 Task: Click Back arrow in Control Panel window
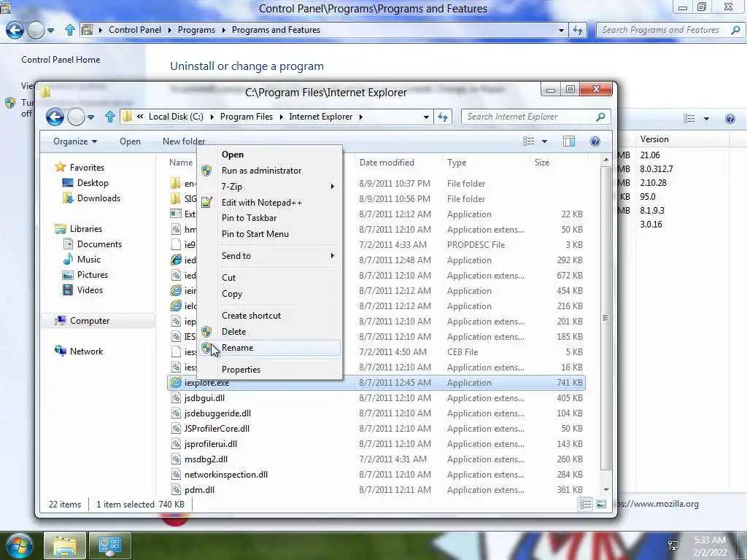point(15,30)
